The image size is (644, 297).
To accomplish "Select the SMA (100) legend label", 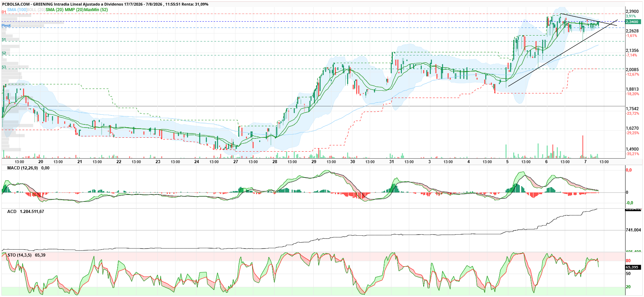I will (x=17, y=10).
